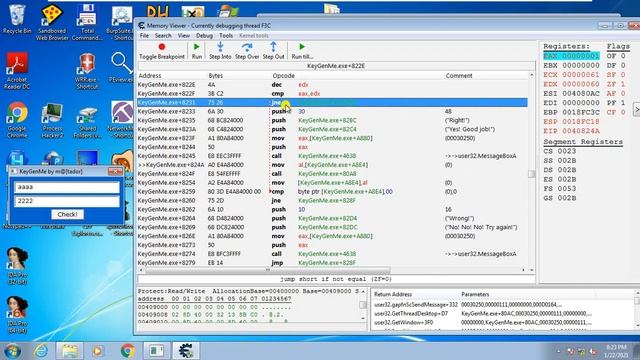This screenshot has width=640, height=360.
Task: Click the green Run toolbar button
Action: pyautogui.click(x=197, y=51)
